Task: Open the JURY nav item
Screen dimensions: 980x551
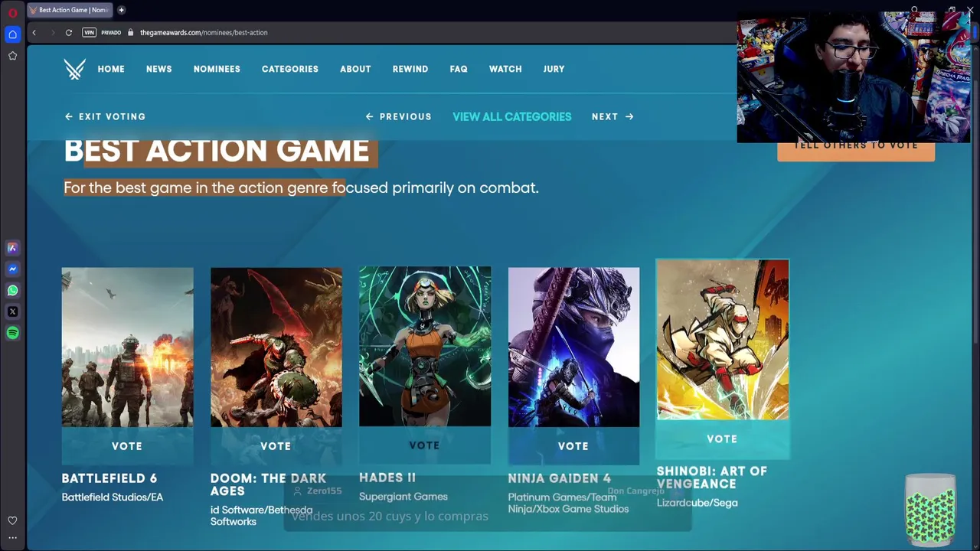Action: 554,69
